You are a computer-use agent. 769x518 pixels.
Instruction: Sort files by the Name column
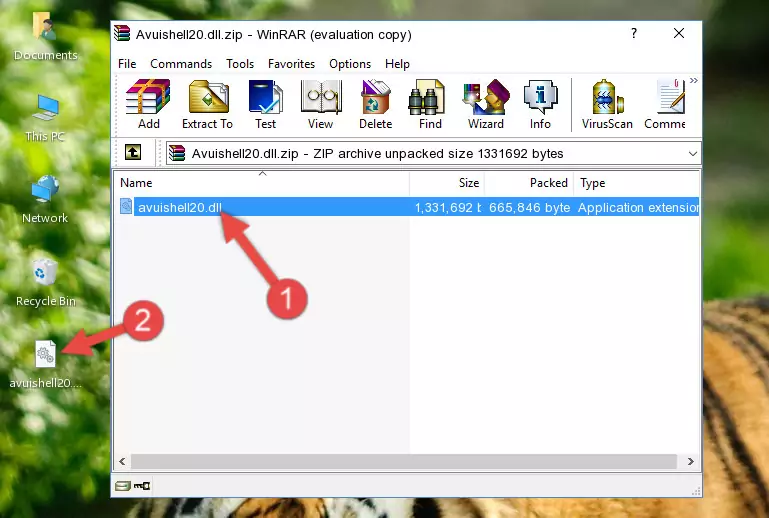pos(262,183)
